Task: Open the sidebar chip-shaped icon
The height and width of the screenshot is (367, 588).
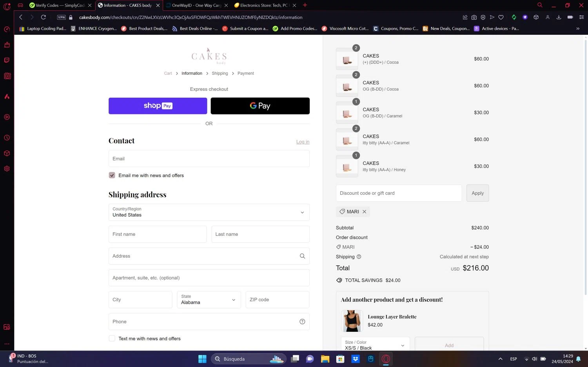Action: point(7,76)
